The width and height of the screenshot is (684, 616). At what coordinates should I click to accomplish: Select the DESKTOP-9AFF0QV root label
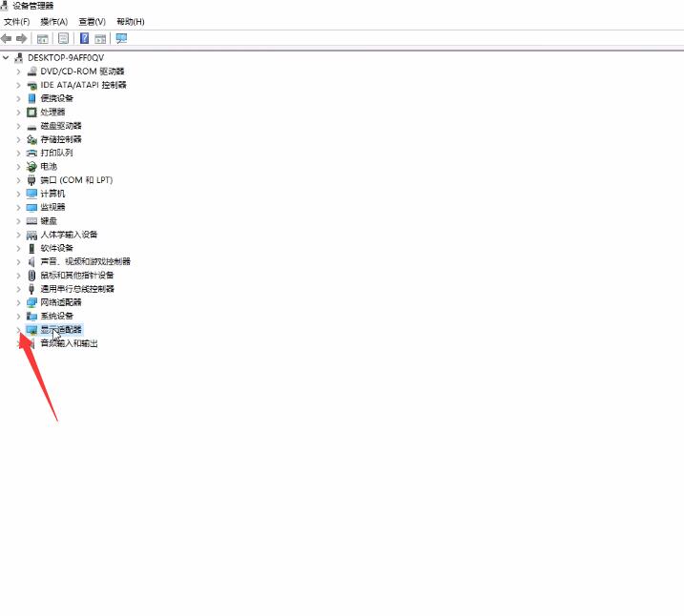click(x=66, y=57)
